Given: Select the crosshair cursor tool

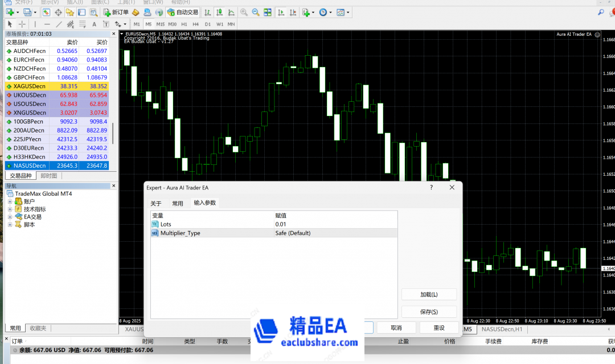Looking at the screenshot, I should 22,24.
